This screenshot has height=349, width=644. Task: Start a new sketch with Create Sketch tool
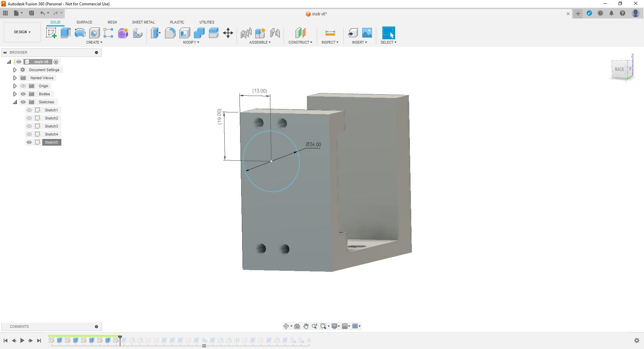tap(51, 33)
